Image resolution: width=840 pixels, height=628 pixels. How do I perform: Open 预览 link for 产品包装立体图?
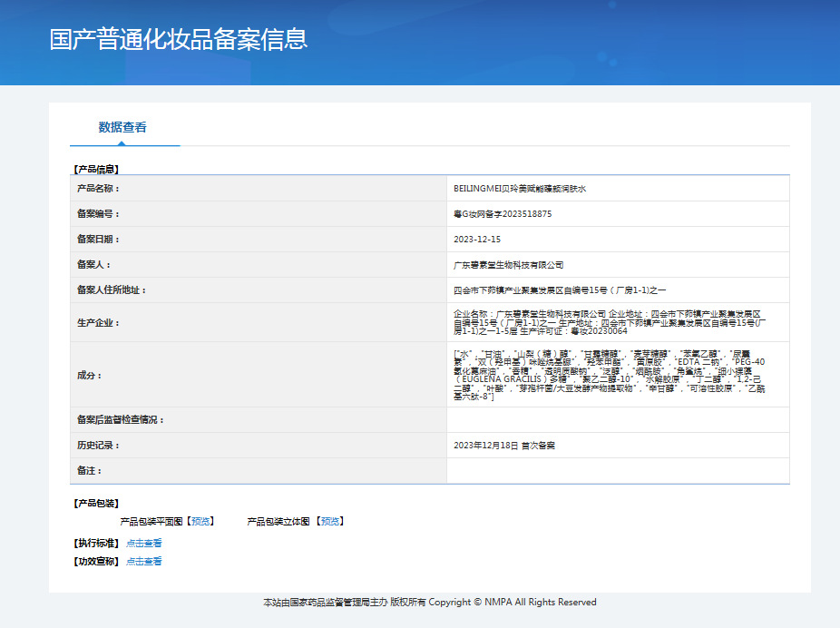[330, 521]
